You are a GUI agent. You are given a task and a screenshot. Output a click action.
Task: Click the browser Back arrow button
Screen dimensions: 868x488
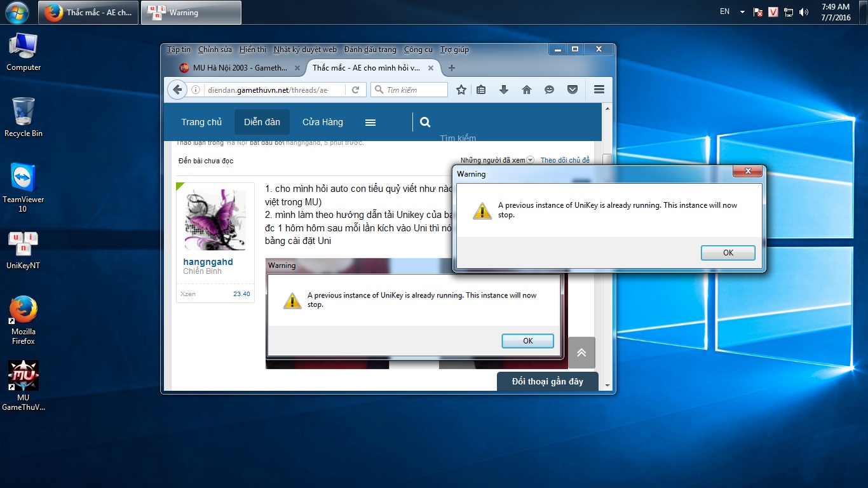pyautogui.click(x=177, y=90)
